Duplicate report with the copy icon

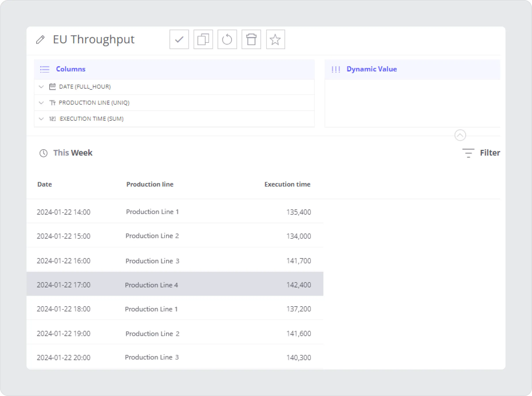click(x=203, y=40)
